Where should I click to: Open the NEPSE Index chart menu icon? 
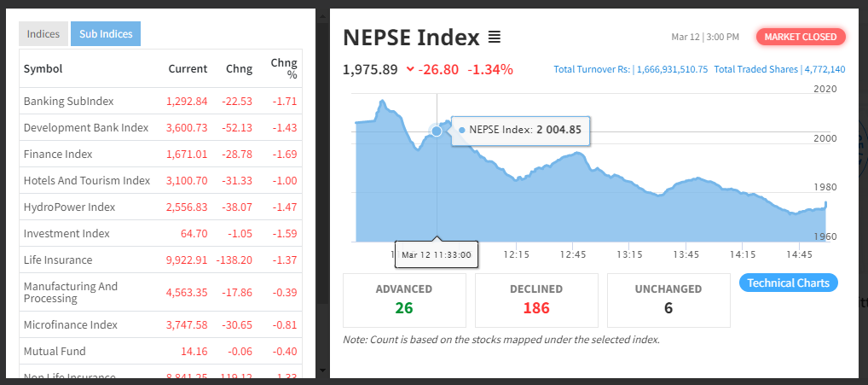(495, 38)
